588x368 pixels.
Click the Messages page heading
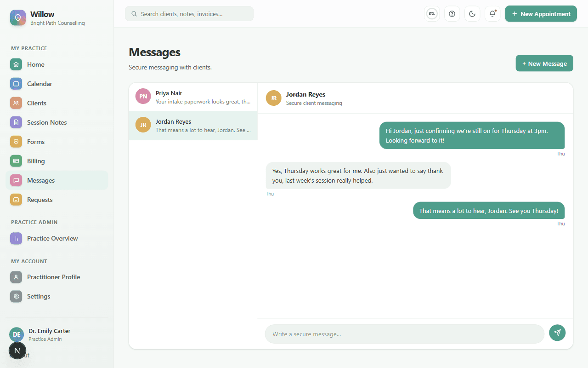(154, 52)
